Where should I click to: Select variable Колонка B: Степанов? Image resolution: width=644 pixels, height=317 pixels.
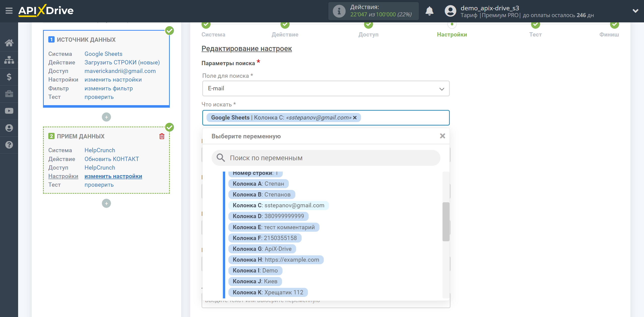tap(262, 194)
